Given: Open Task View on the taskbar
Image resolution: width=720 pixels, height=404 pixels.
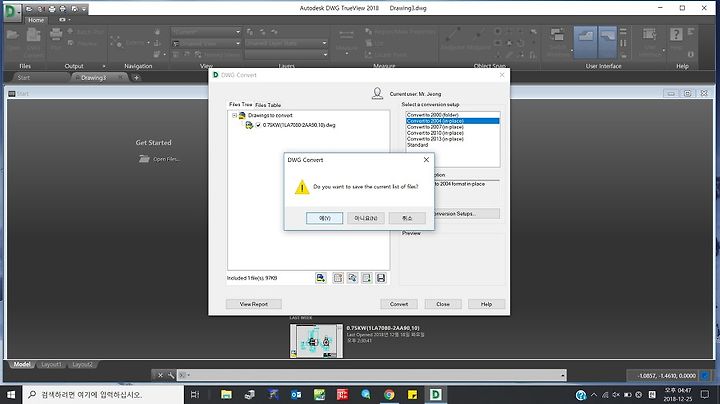Looking at the screenshot, I should (x=195, y=394).
